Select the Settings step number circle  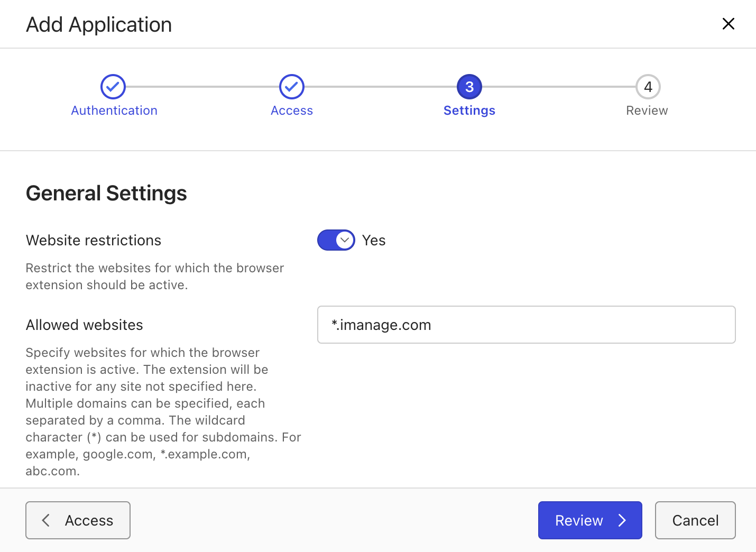469,87
